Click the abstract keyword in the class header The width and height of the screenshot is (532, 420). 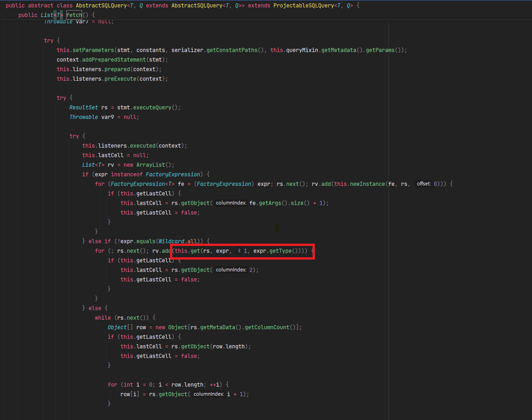click(40, 5)
